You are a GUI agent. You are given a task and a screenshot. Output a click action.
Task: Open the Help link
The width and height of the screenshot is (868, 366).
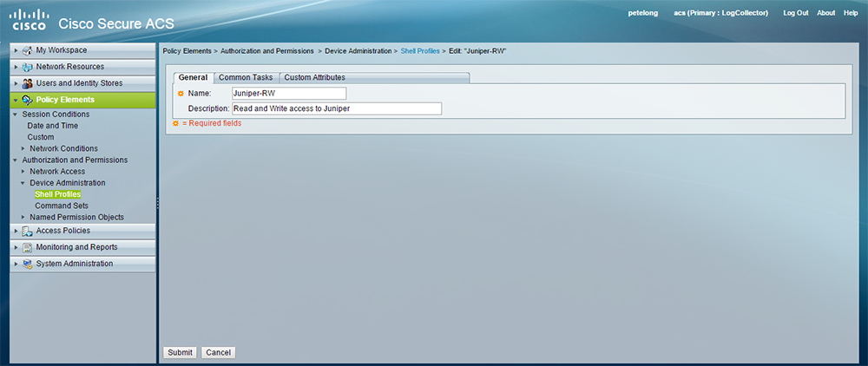851,13
